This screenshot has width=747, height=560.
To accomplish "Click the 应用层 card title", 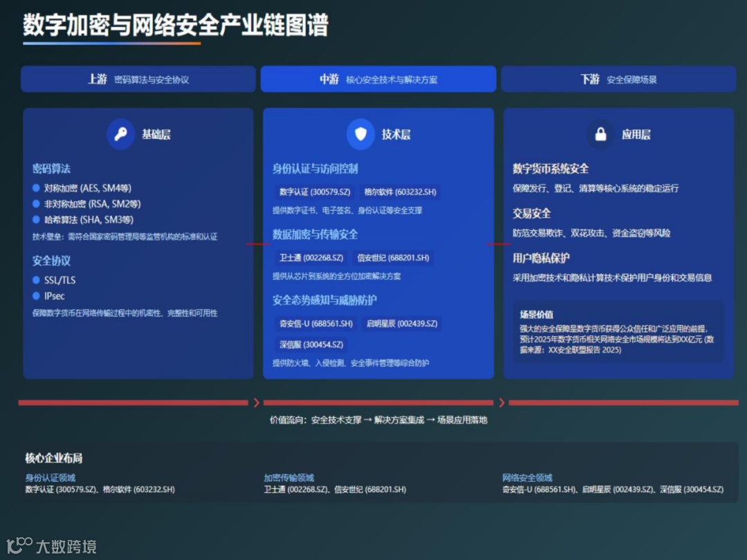I will 636,134.
